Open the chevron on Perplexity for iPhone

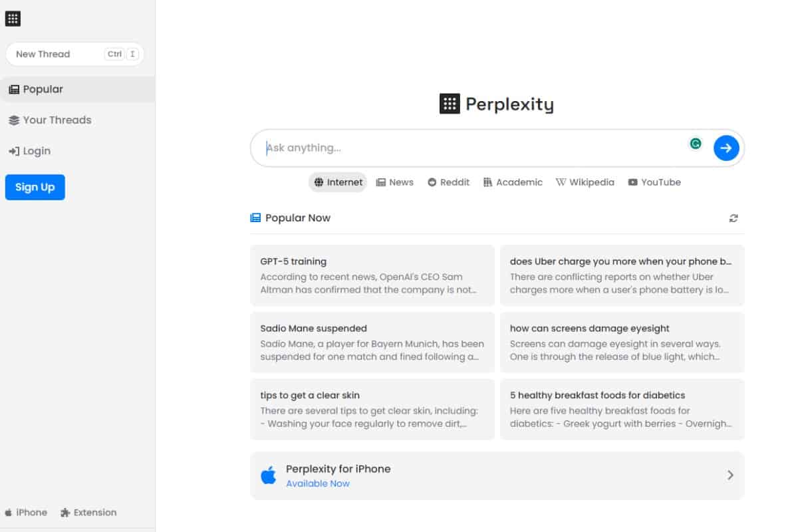point(730,475)
